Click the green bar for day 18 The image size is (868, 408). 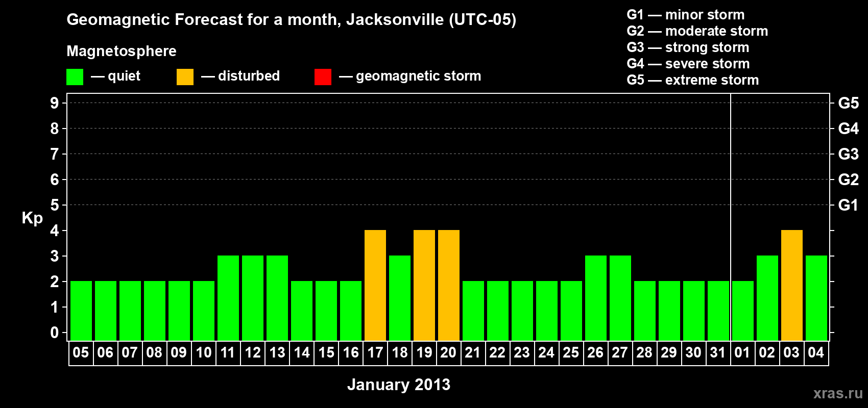click(x=400, y=298)
